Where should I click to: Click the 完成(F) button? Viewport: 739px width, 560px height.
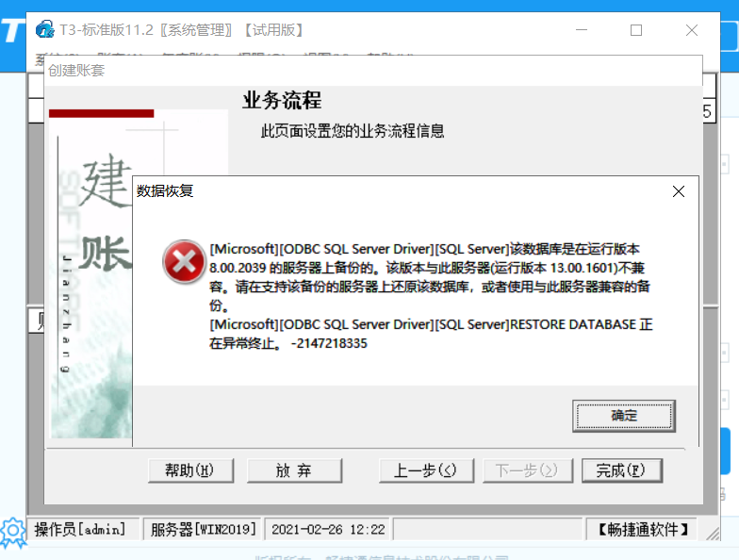tap(622, 470)
